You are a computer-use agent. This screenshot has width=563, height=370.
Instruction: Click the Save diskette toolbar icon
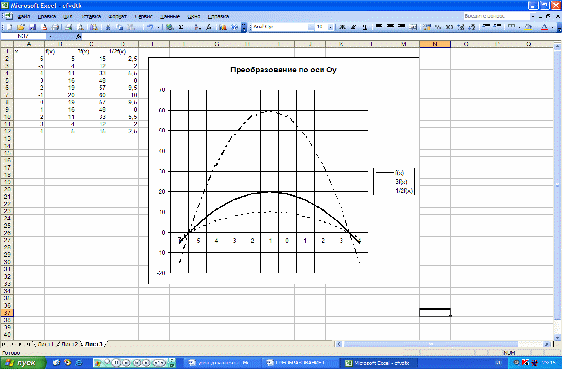click(32, 27)
